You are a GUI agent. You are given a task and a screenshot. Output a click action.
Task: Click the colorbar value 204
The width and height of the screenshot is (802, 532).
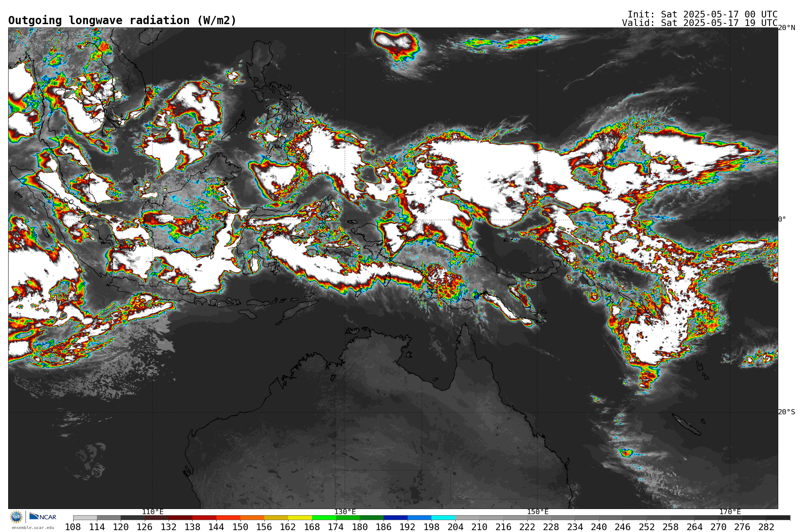(x=455, y=527)
